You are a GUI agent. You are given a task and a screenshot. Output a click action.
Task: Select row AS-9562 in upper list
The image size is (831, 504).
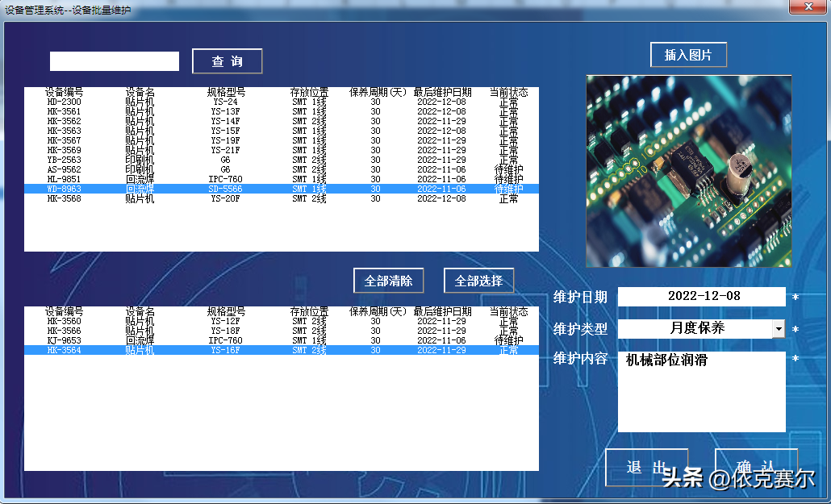(x=282, y=169)
